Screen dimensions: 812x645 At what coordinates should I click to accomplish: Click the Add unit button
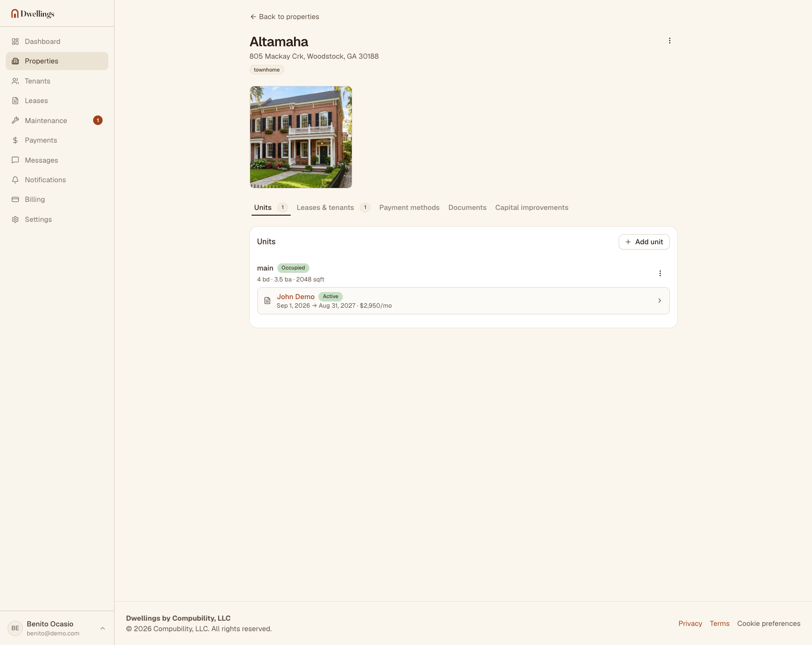[x=644, y=242]
